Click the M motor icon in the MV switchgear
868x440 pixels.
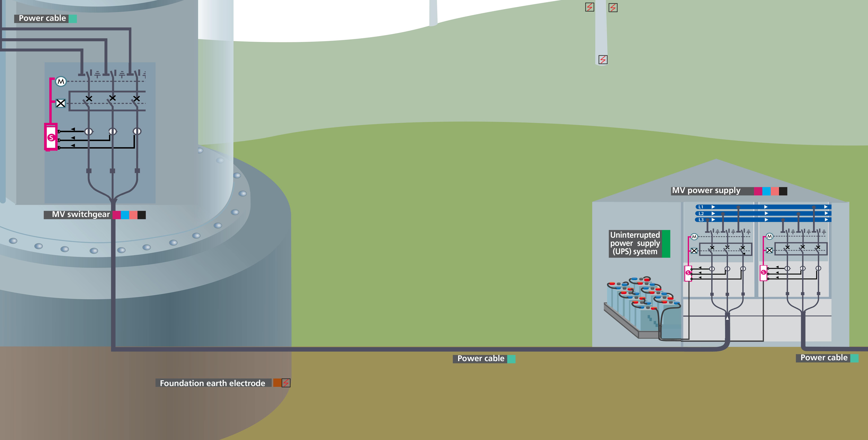[x=61, y=81]
